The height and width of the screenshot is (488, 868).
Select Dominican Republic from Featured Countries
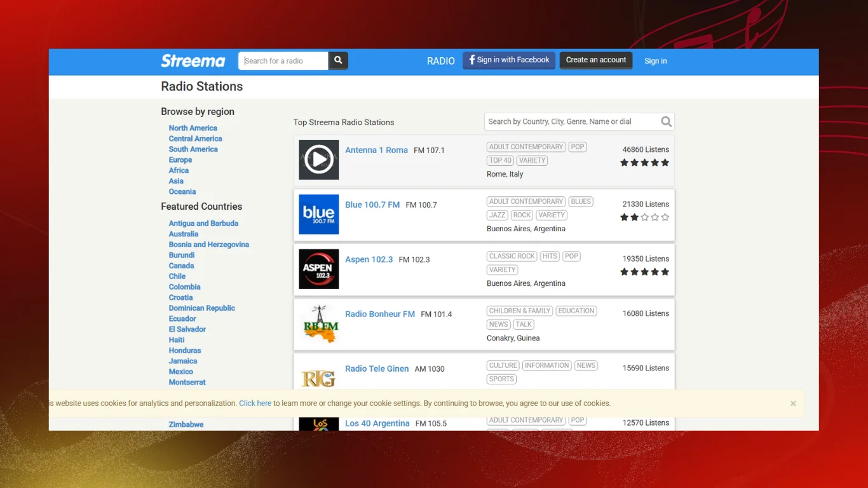(201, 308)
